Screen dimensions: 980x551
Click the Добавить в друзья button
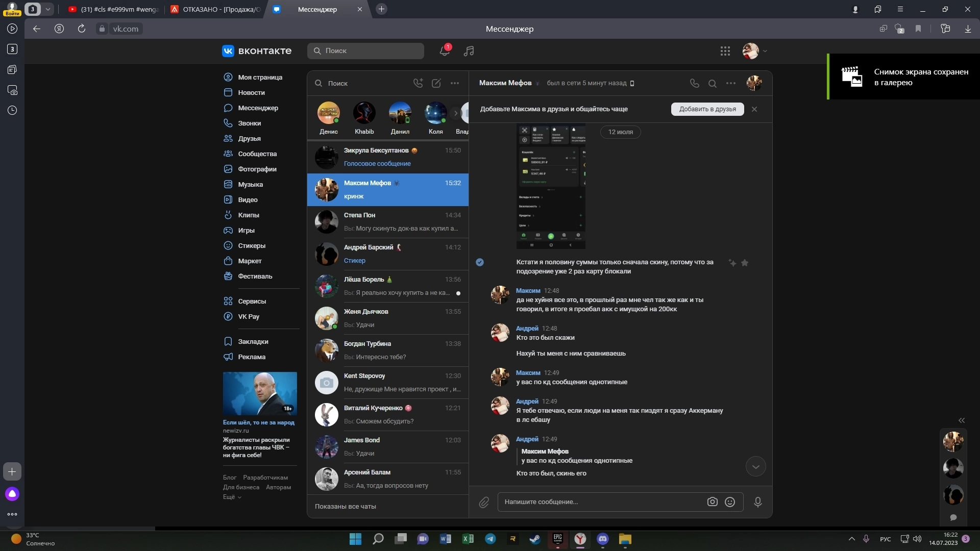[x=707, y=109]
